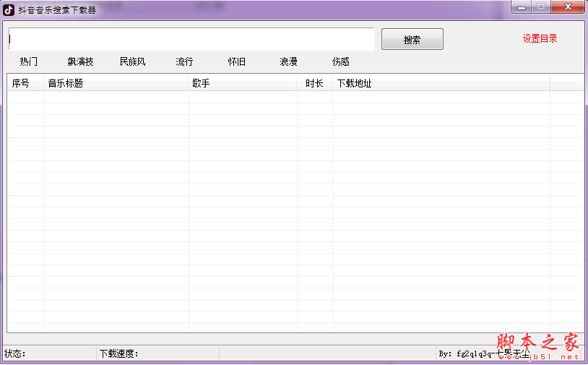
Task: Minimize the 抖音音乐搜索下载器 window
Action: pos(522,7)
